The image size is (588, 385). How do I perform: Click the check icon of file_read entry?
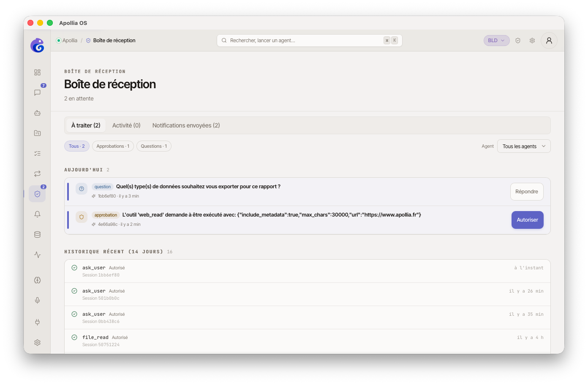pyautogui.click(x=74, y=337)
